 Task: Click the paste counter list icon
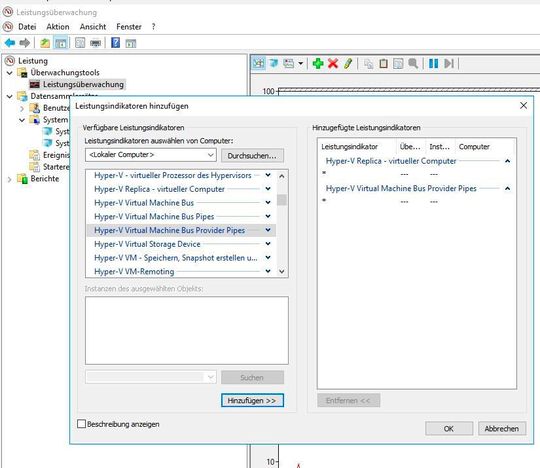point(383,64)
